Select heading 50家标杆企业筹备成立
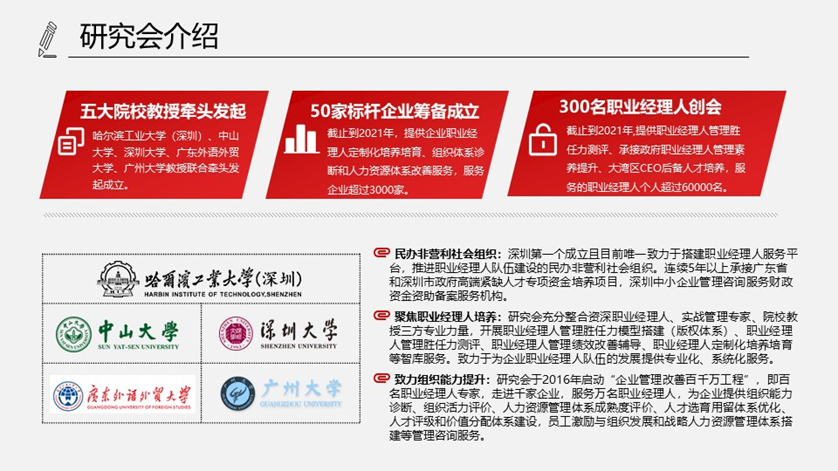 pos(394,111)
